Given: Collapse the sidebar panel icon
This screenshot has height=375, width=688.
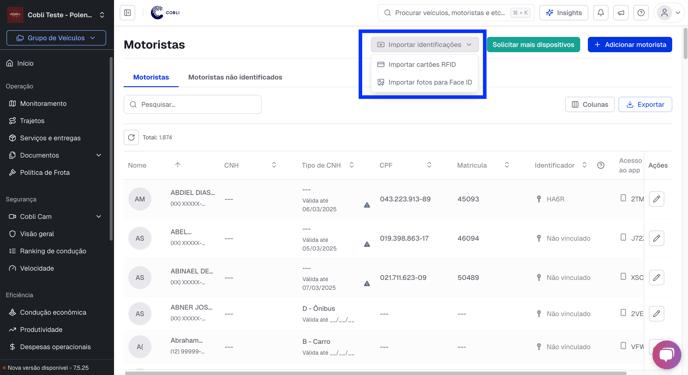Looking at the screenshot, I should coord(128,13).
